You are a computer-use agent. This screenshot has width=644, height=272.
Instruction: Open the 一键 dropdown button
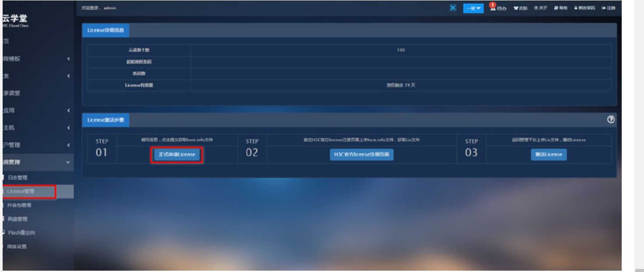click(x=473, y=8)
